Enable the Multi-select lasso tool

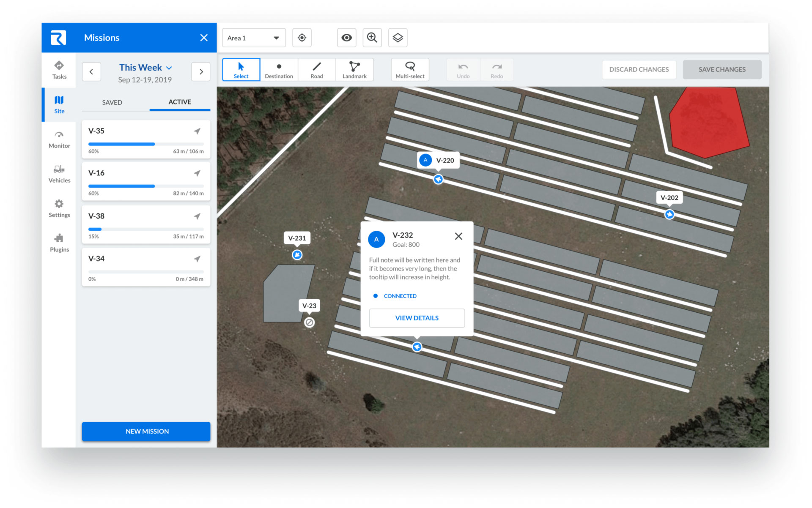click(410, 70)
